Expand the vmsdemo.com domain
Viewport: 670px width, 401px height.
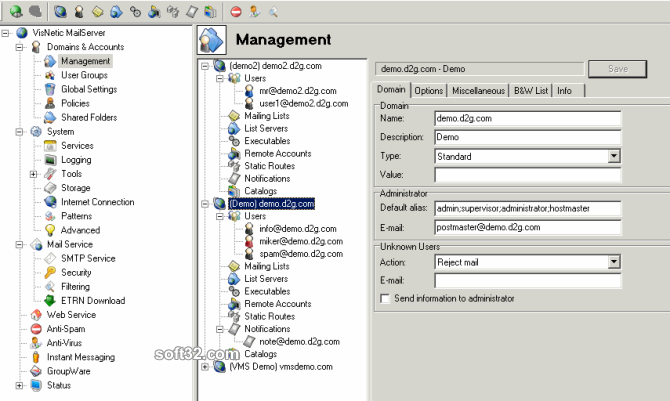click(x=205, y=367)
